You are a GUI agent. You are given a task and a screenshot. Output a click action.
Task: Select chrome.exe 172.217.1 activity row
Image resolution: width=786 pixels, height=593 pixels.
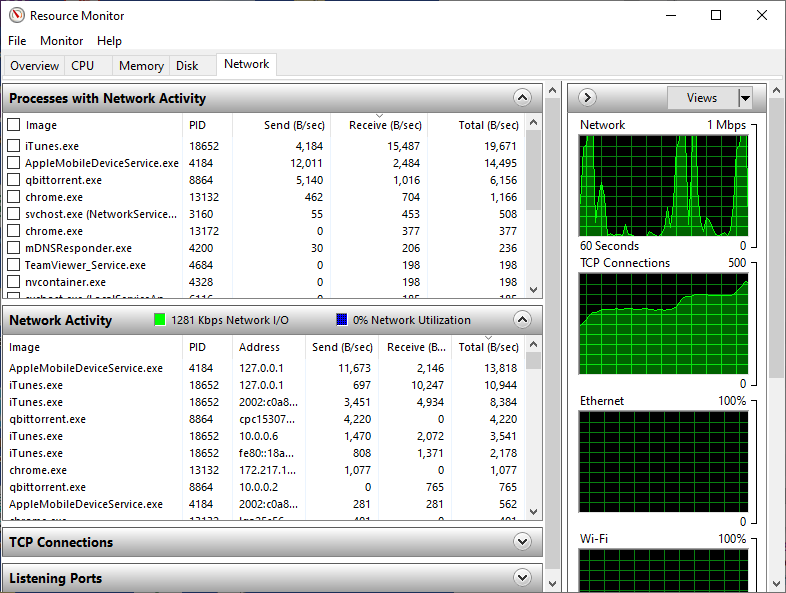[x=264, y=470]
